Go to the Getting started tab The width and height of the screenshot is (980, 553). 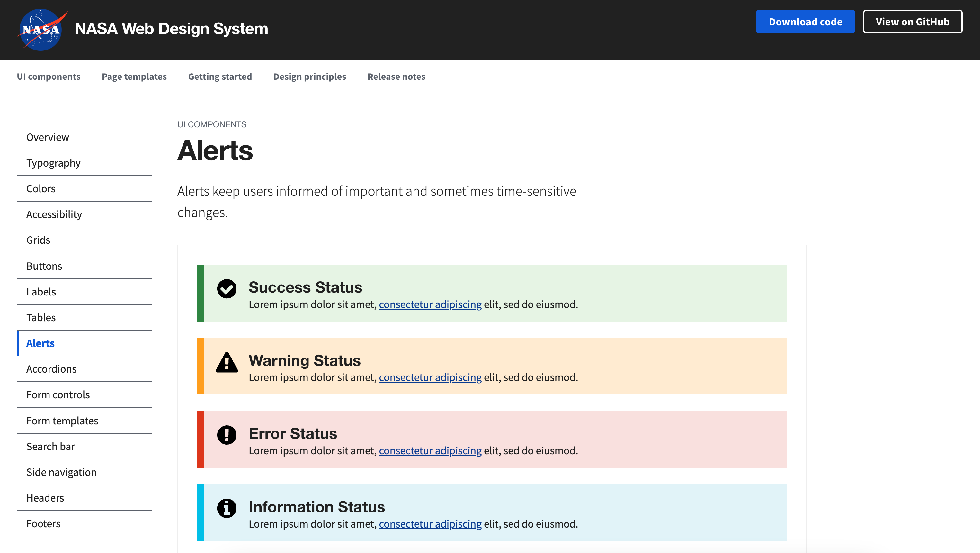220,77
